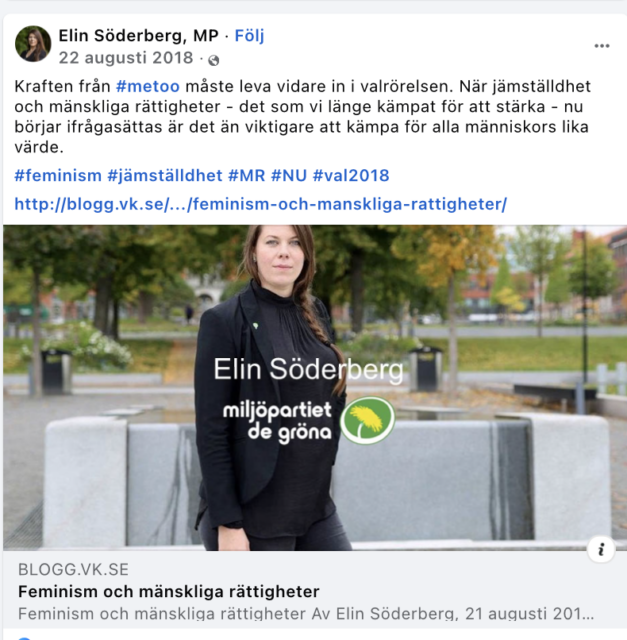The width and height of the screenshot is (627, 640).
Task: Open the three-dot post options menu
Action: click(602, 46)
